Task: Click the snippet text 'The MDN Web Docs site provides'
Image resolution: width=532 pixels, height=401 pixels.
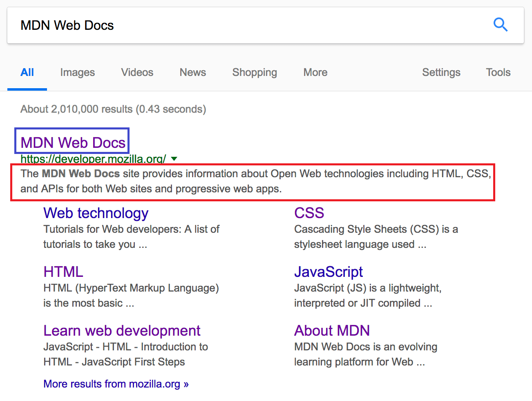Action: pos(256,181)
